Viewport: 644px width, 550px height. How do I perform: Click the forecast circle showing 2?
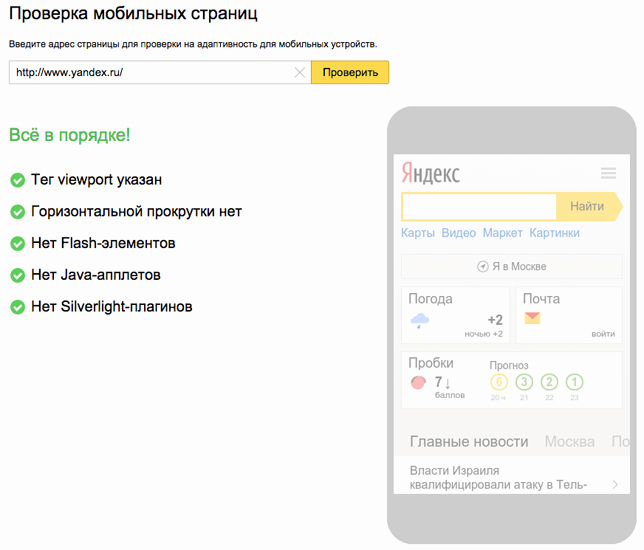coord(549,382)
